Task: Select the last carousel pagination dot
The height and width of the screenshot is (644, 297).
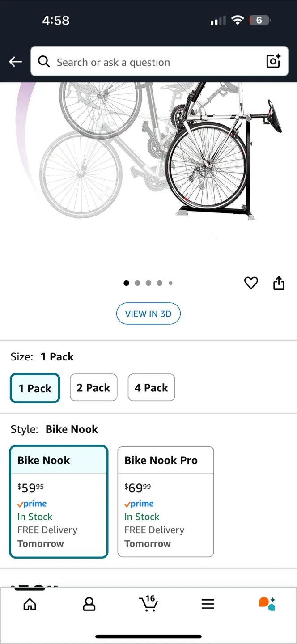Action: [x=170, y=283]
